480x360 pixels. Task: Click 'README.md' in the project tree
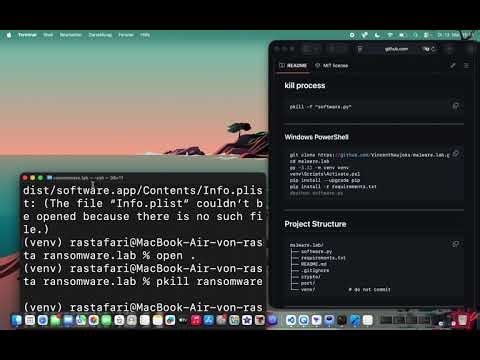[x=314, y=264]
